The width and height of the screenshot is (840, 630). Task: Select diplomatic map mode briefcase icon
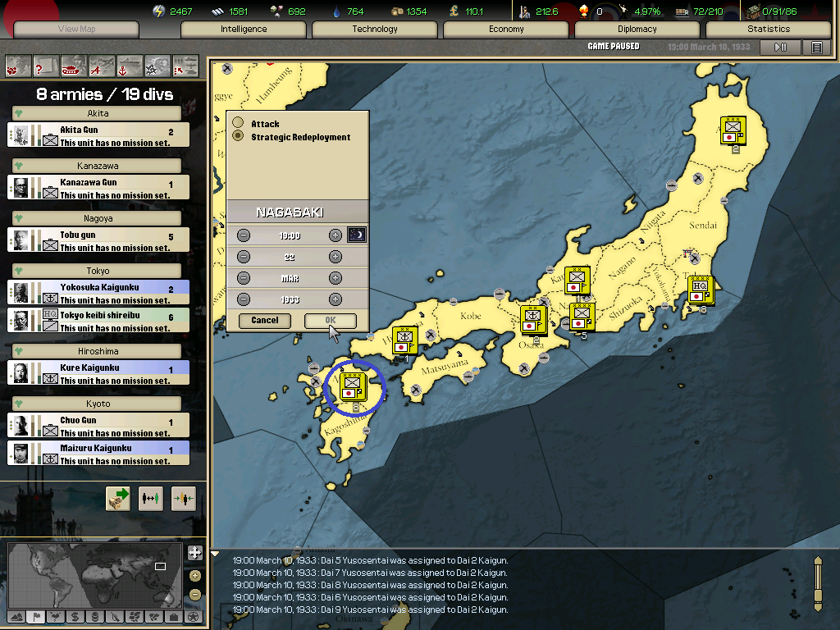point(174,617)
